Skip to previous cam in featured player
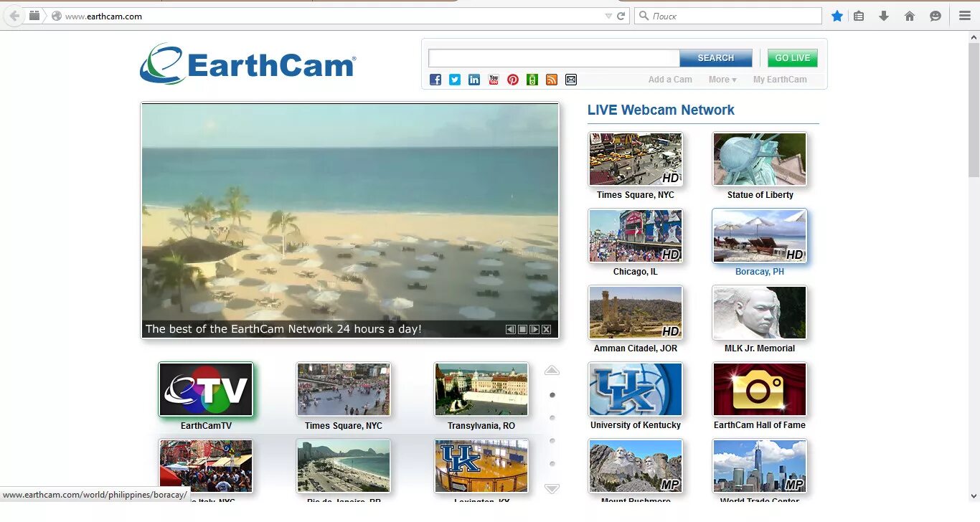Screen dimensions: 980x522 tap(511, 329)
